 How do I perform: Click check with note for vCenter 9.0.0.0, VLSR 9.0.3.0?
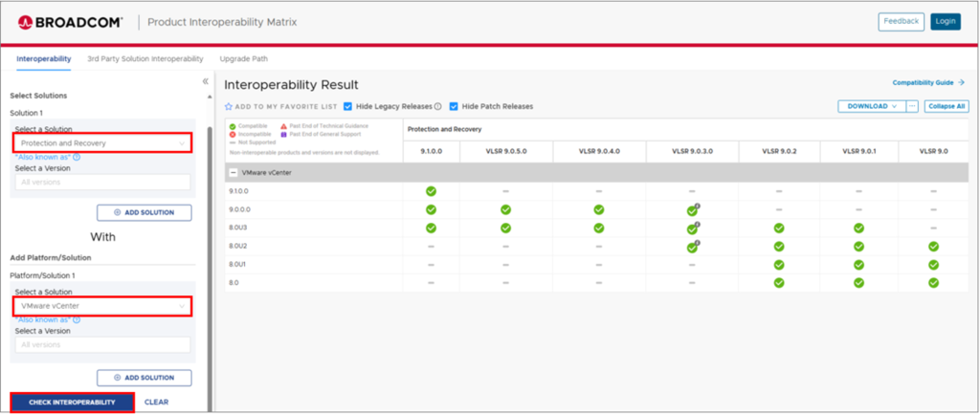693,209
